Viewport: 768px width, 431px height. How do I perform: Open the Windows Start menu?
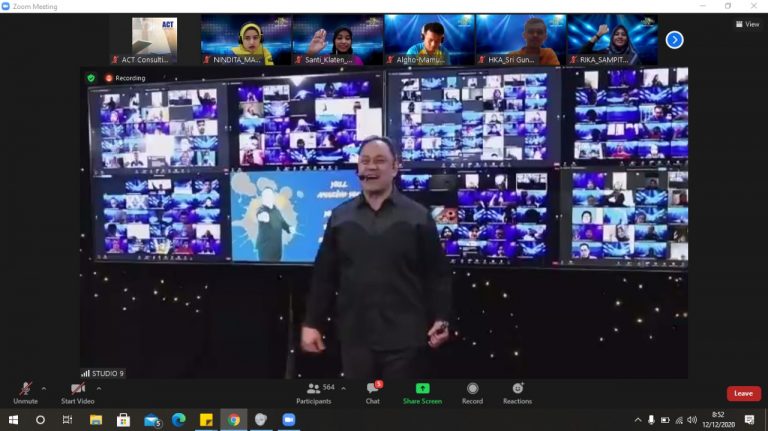pos(13,420)
